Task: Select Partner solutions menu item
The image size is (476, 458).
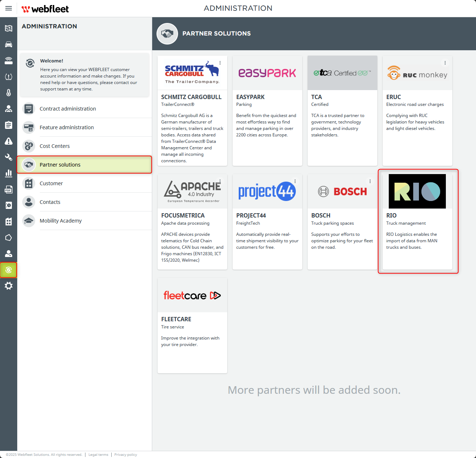Action: pos(85,165)
